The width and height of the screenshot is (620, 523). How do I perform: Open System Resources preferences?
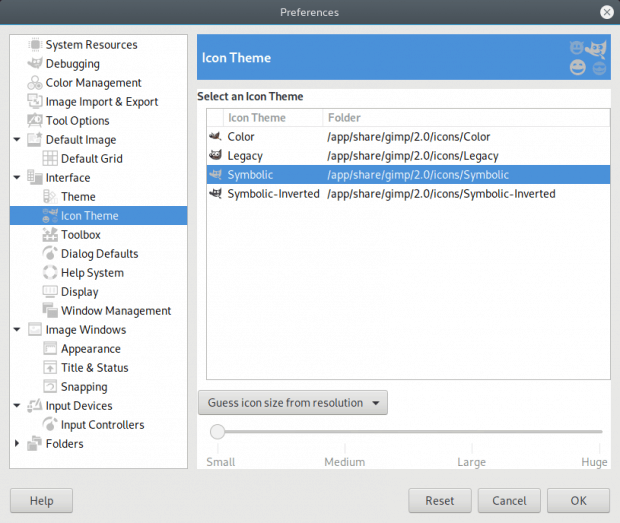tap(91, 45)
